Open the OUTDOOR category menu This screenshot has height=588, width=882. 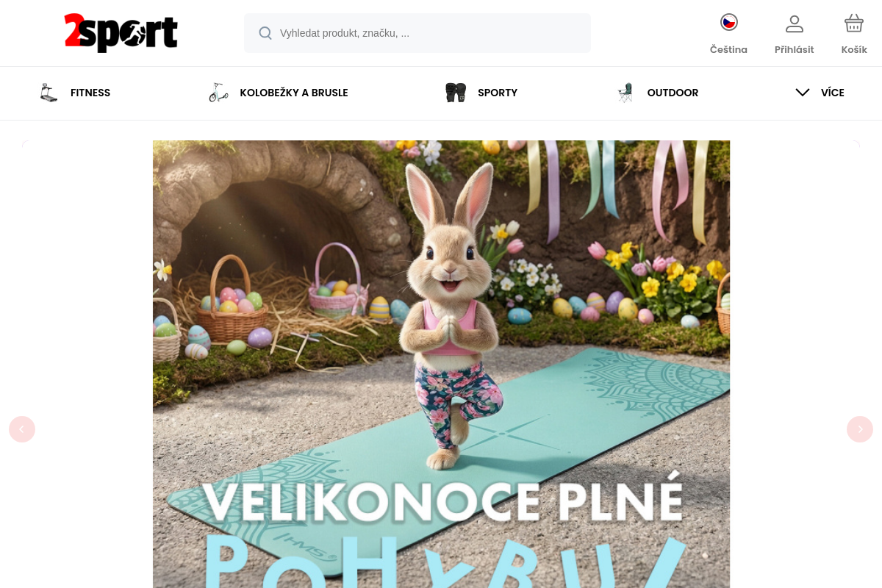[x=673, y=93]
